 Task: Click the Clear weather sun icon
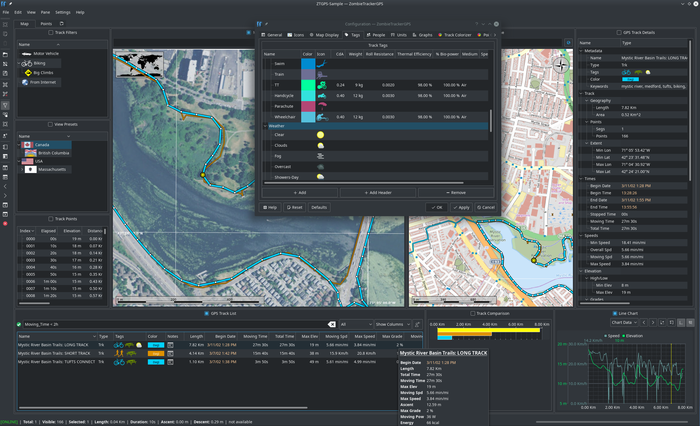[x=321, y=134]
